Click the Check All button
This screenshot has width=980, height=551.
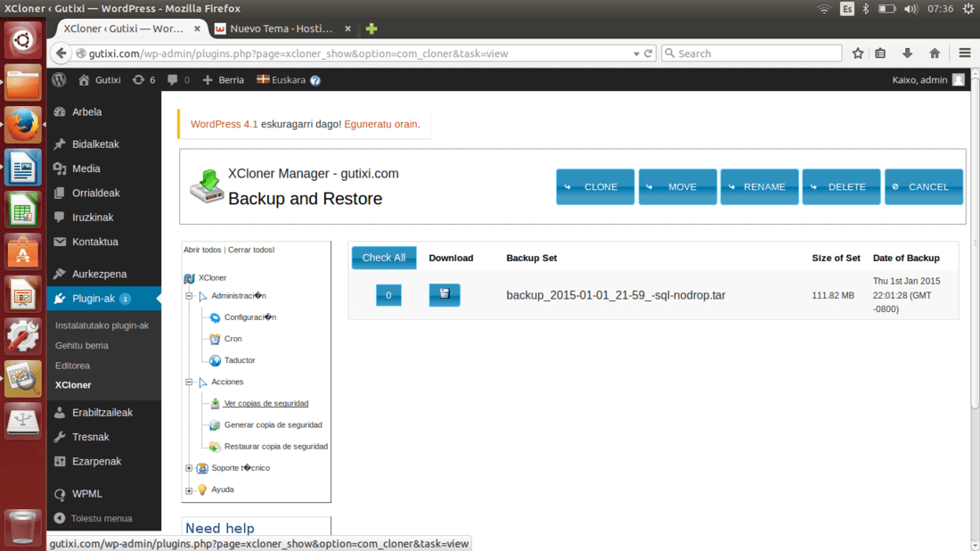384,258
